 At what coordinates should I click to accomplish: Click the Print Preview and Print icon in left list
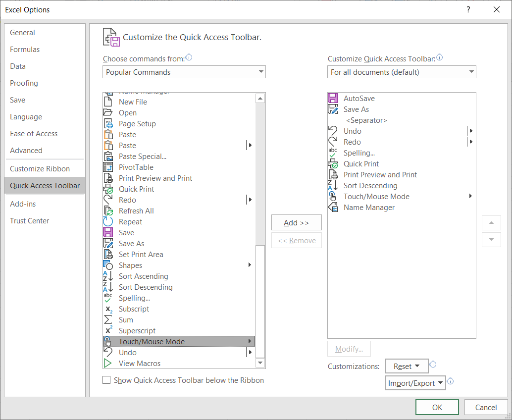point(108,178)
